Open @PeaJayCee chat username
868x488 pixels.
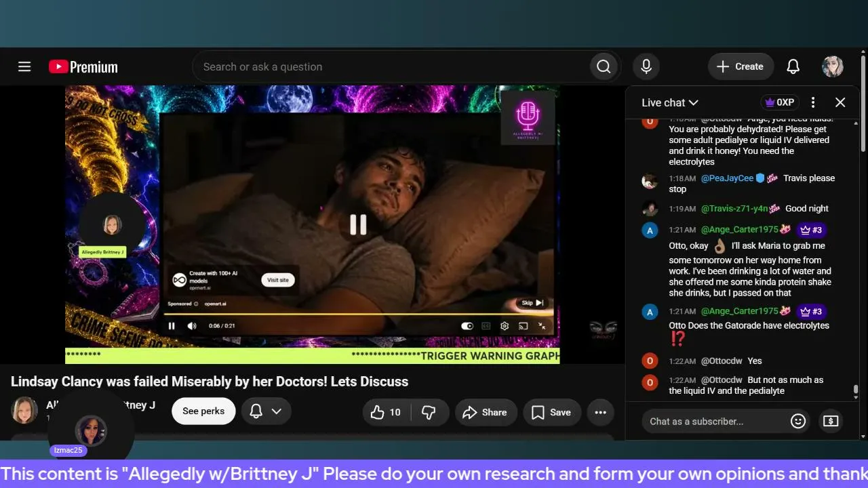727,178
